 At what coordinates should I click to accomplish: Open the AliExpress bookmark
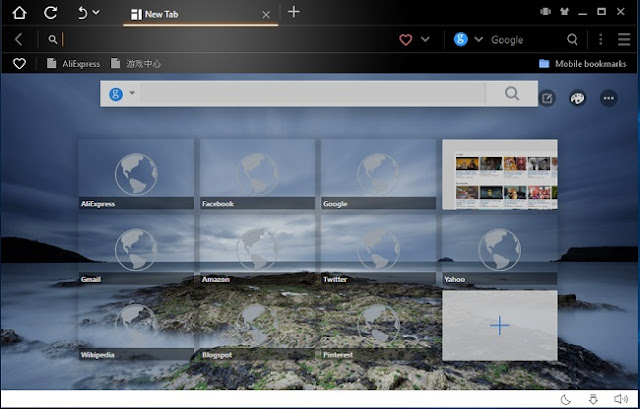pos(73,64)
